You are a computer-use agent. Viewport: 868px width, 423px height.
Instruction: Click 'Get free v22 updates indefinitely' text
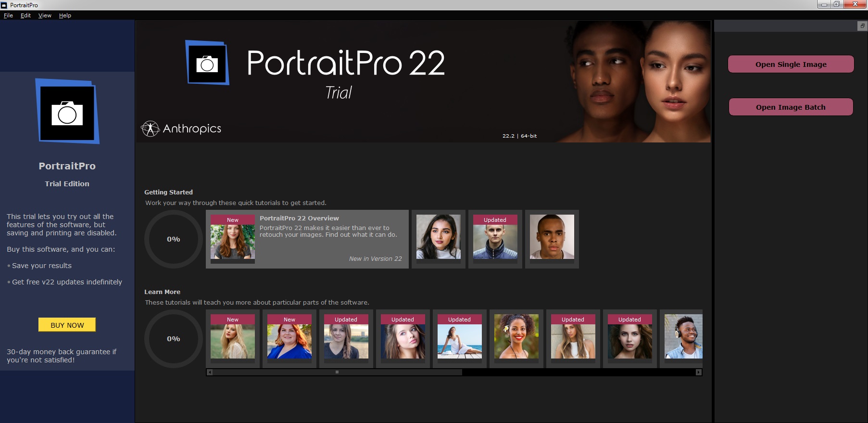click(67, 282)
